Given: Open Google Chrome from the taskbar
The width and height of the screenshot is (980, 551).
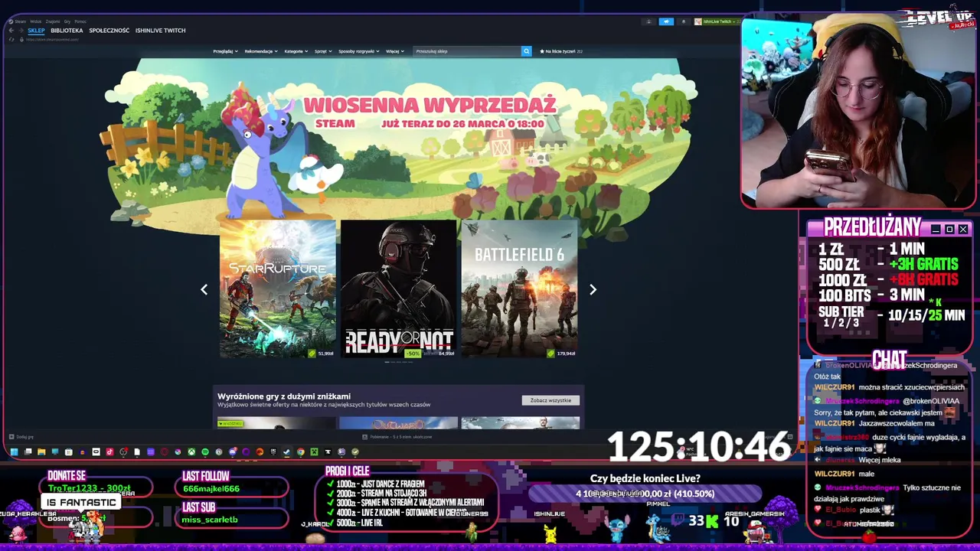Looking at the screenshot, I should point(301,452).
